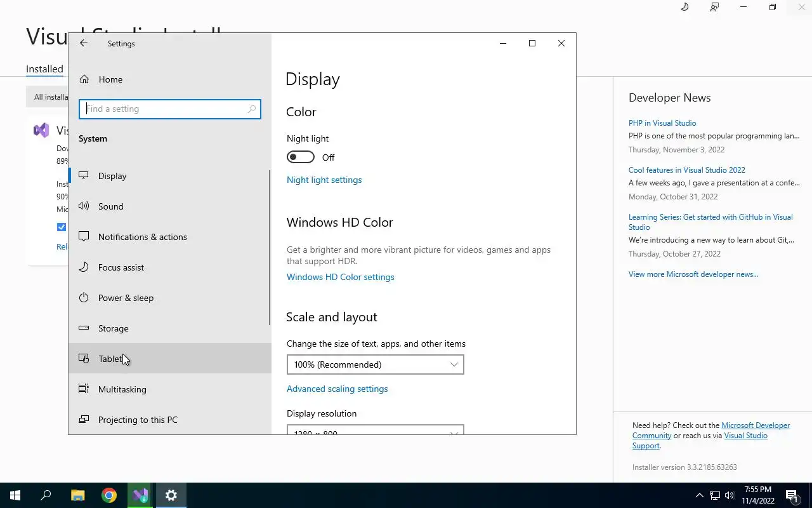Click the Visual Studio logo icon in Installer
This screenshot has width=812, height=508.
coord(41,130)
